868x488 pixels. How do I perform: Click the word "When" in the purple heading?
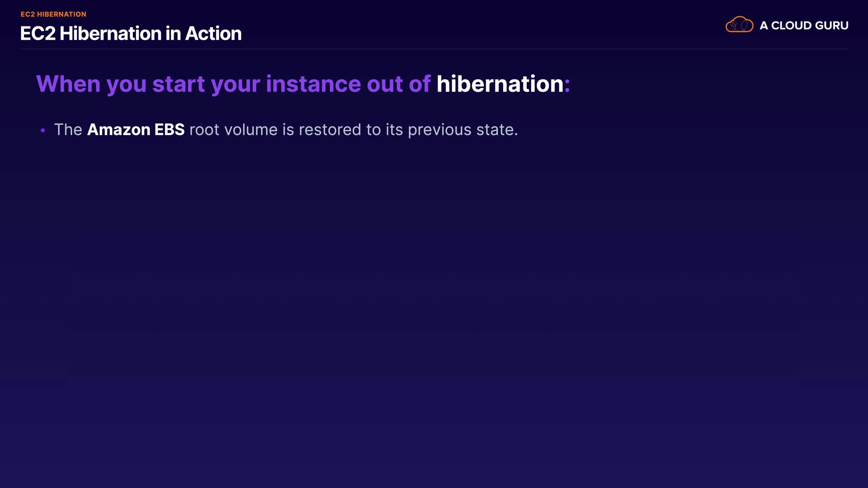[x=68, y=84]
